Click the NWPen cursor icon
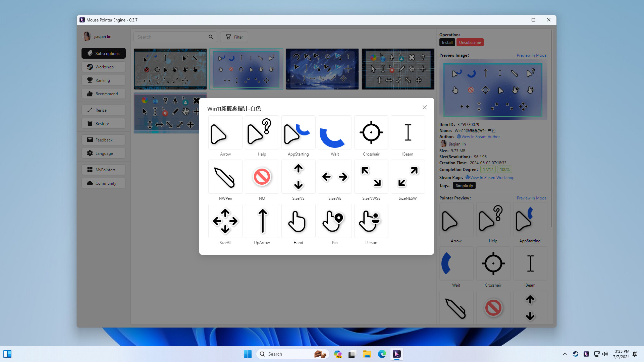Image resolution: width=644 pixels, height=362 pixels. point(225,177)
